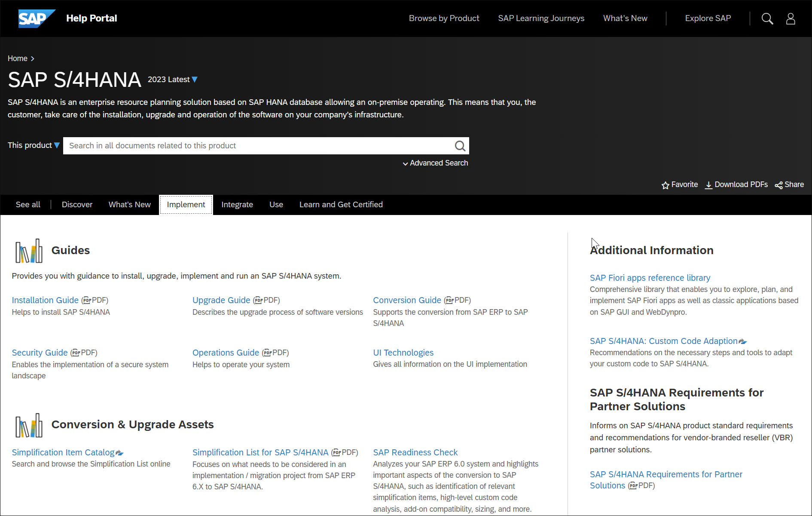Image resolution: width=812 pixels, height=516 pixels.
Task: Click the Conversion & Upgrade Assets books icon
Action: pyautogui.click(x=29, y=425)
